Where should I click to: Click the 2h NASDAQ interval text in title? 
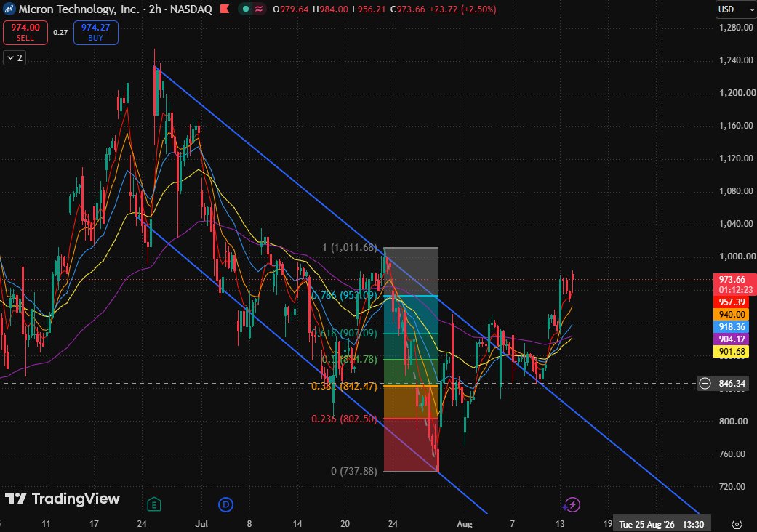point(180,9)
